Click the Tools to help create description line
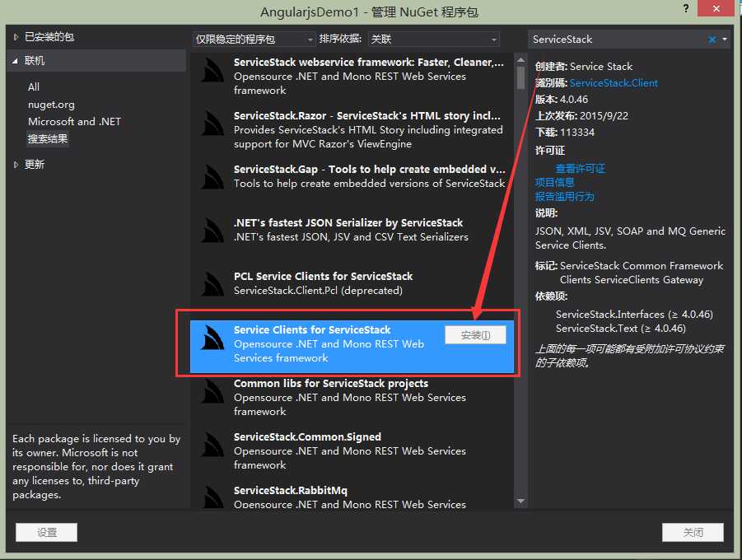The height and width of the screenshot is (560, 742). point(369,184)
